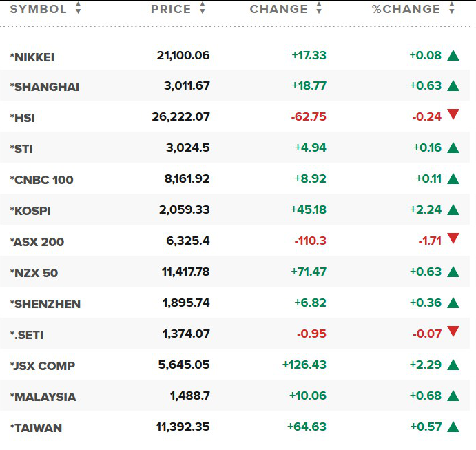This screenshot has width=476, height=450.
Task: Select the NZX 50 price 11,417.78
Action: point(185,272)
